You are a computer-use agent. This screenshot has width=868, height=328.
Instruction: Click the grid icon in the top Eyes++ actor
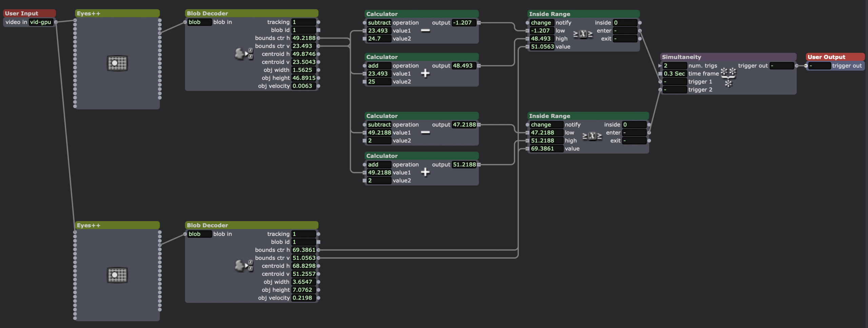pyautogui.click(x=117, y=63)
